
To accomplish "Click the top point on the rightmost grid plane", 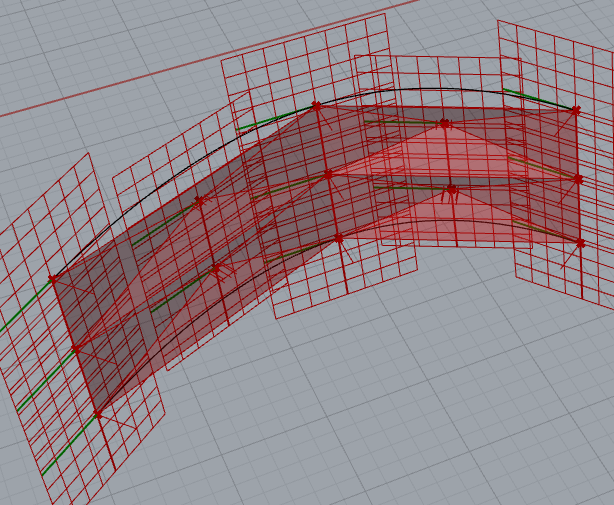I will click(x=575, y=110).
